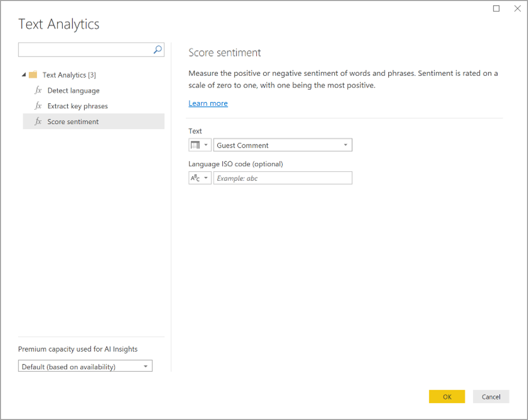The image size is (528, 420).
Task: Click the fx icon beside Extract key phrases
Action: (x=38, y=106)
